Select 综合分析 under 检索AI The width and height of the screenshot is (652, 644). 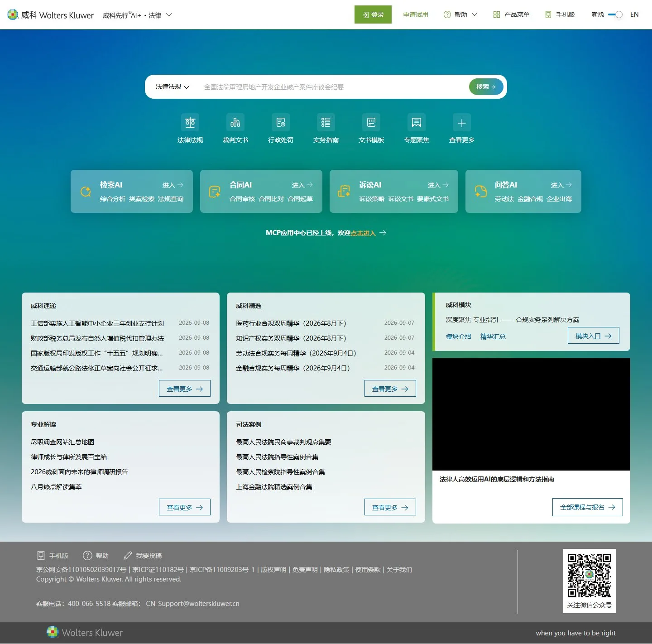pos(112,199)
